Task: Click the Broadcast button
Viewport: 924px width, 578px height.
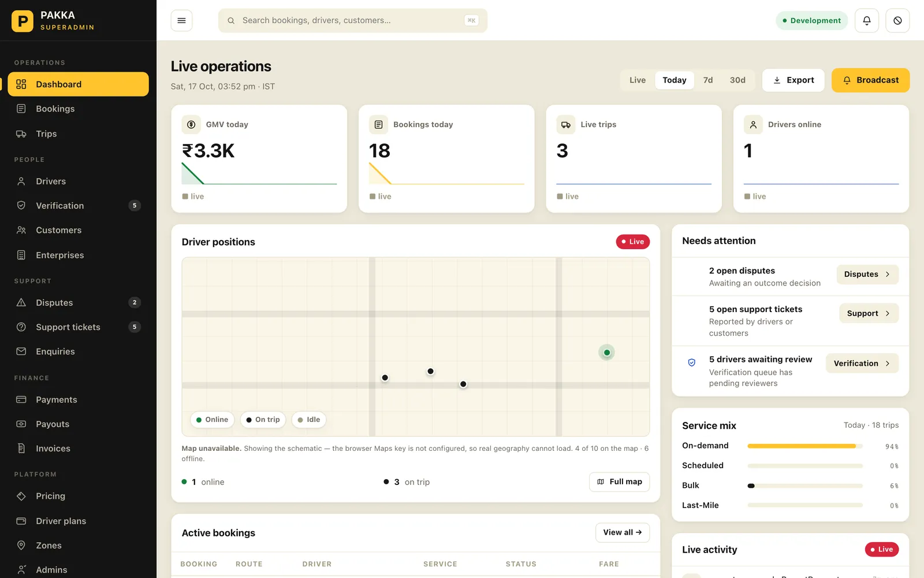Action: (x=870, y=80)
